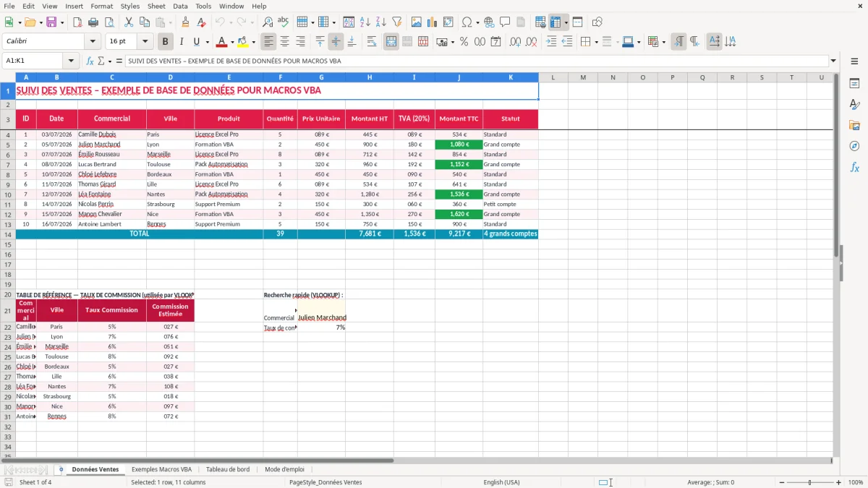Open the font name dropdown (Calibri)
Viewport: 868px width, 488px height.
point(92,42)
